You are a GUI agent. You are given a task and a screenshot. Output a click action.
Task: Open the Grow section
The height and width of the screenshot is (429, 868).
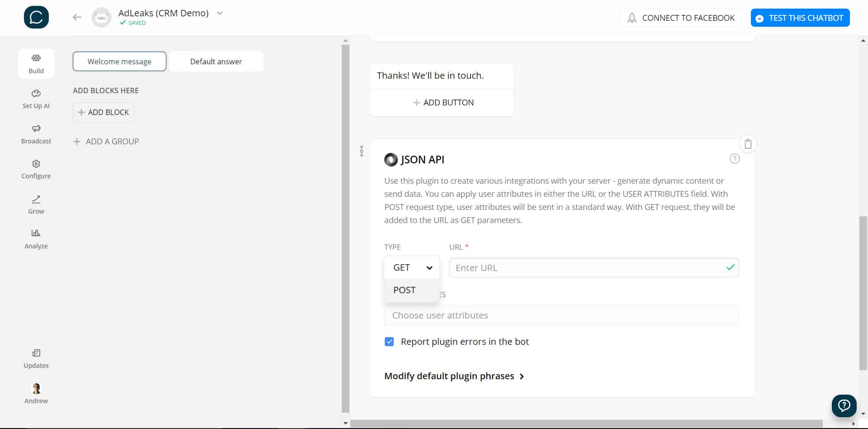tap(36, 205)
